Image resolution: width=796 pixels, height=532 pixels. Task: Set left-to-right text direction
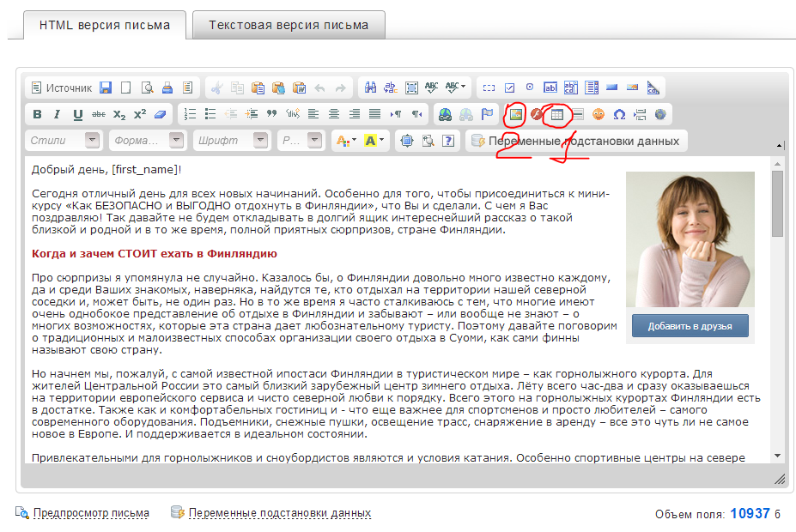(x=396, y=114)
